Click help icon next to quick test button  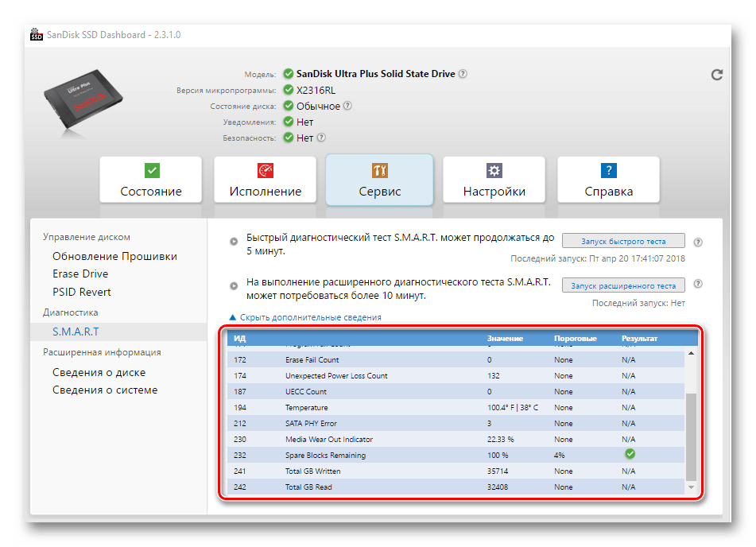(698, 242)
